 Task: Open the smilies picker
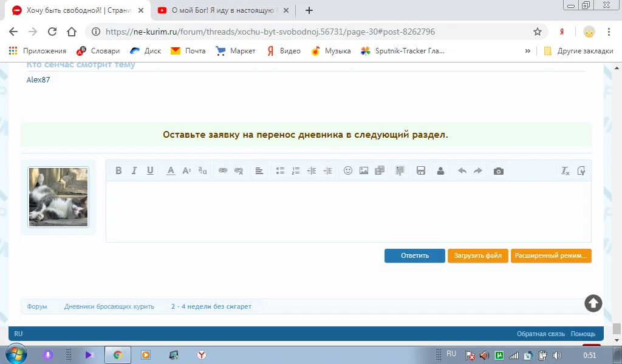click(348, 171)
